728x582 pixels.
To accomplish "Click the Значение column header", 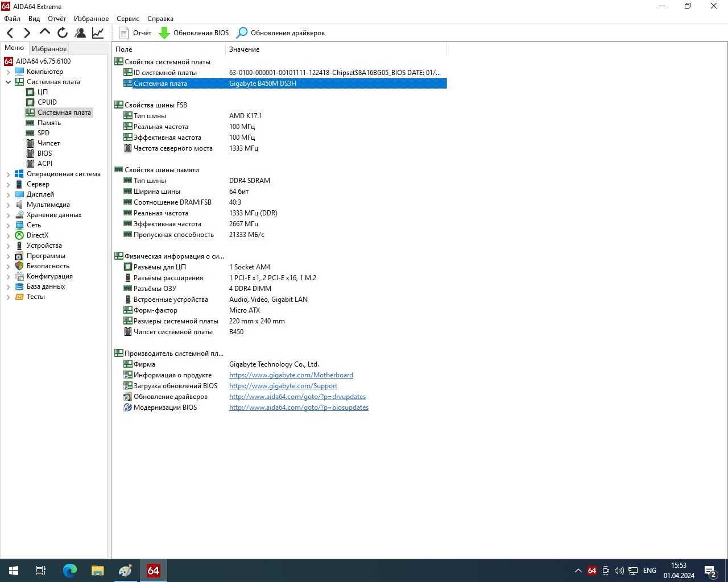I will 336,49.
